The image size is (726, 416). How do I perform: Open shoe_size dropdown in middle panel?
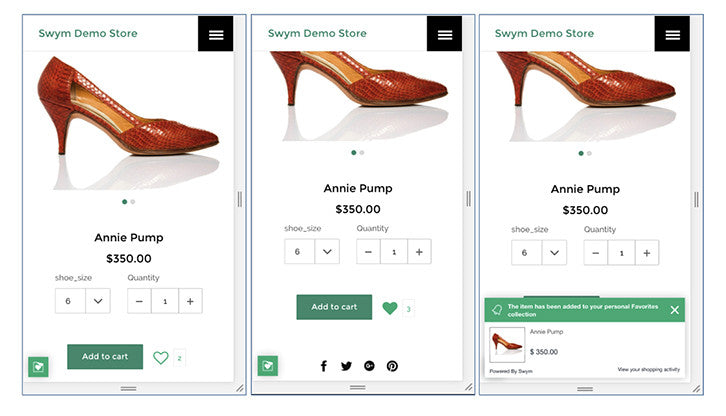pos(312,251)
